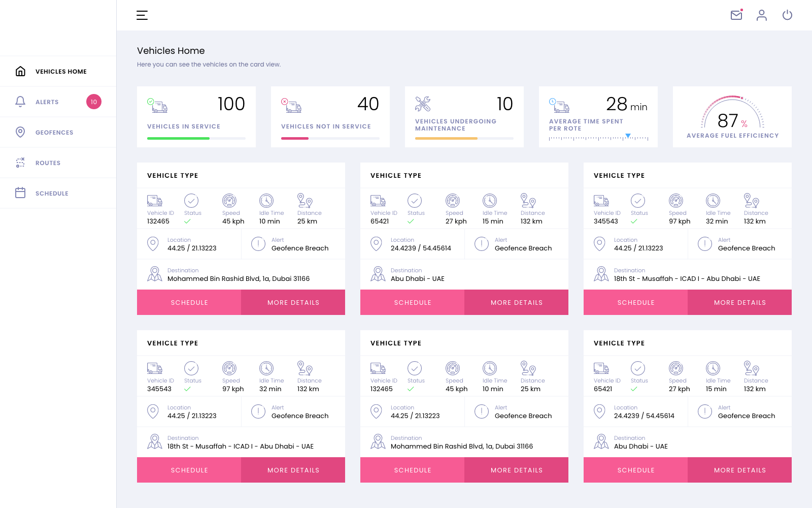Click destination map icon in bottom-left card
The image size is (812, 508).
(155, 442)
